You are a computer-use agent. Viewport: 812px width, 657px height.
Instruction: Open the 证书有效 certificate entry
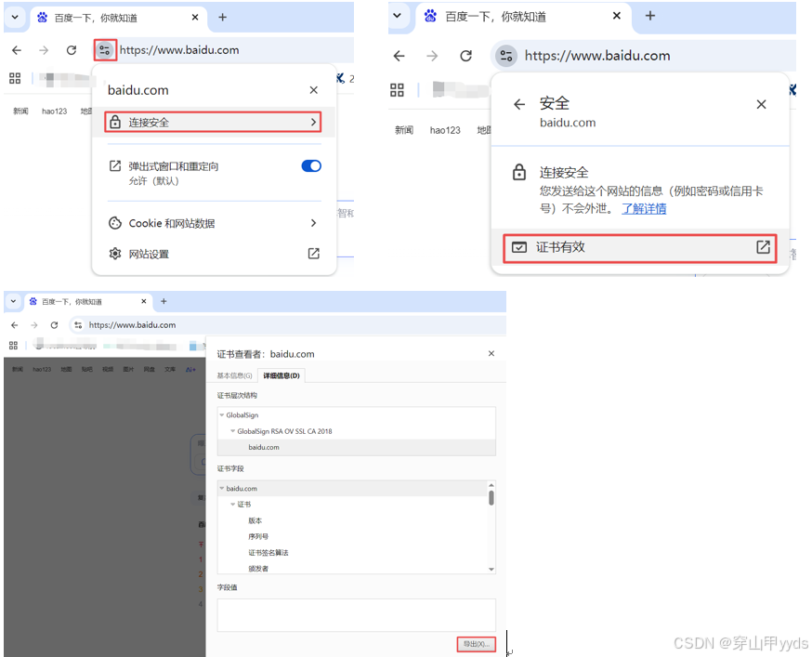pyautogui.click(x=640, y=248)
